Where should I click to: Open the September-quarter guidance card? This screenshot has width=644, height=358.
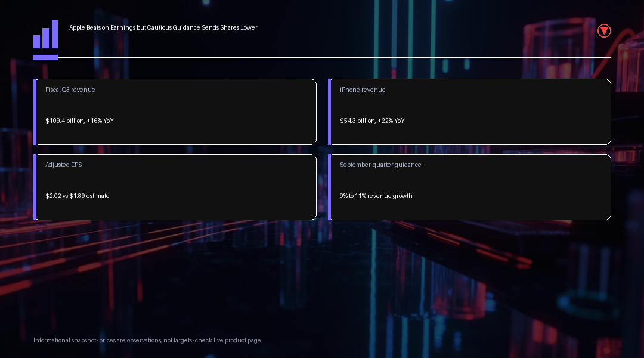[x=469, y=187]
